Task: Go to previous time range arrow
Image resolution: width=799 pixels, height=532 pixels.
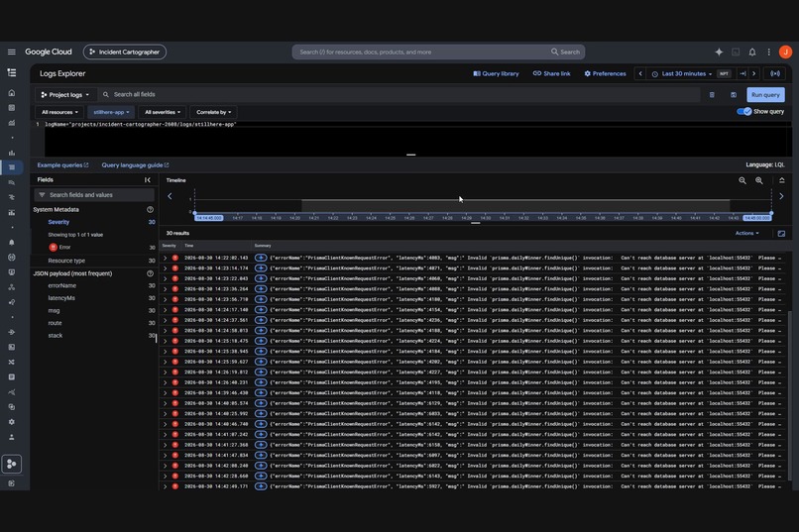Action: [x=640, y=74]
